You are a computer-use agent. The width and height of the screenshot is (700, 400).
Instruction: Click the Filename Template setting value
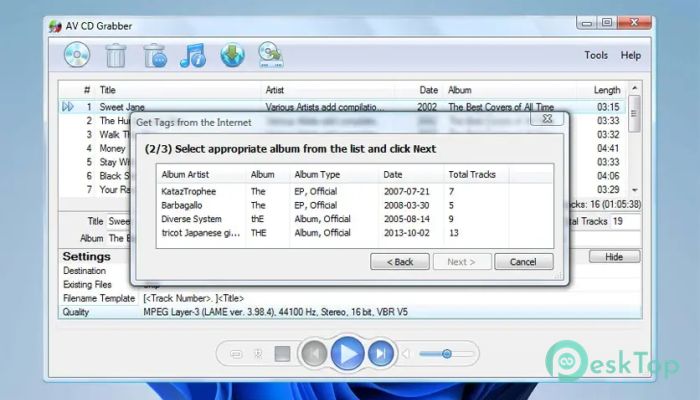193,298
